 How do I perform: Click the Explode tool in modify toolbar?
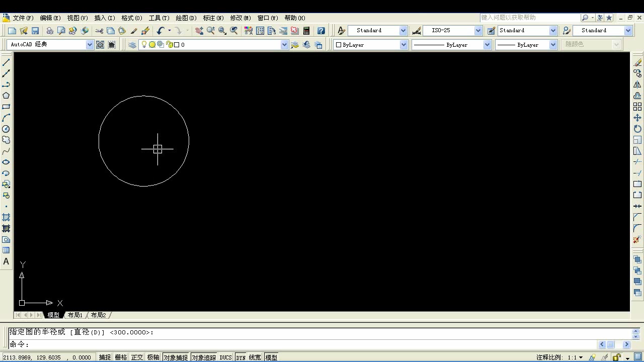click(x=637, y=239)
